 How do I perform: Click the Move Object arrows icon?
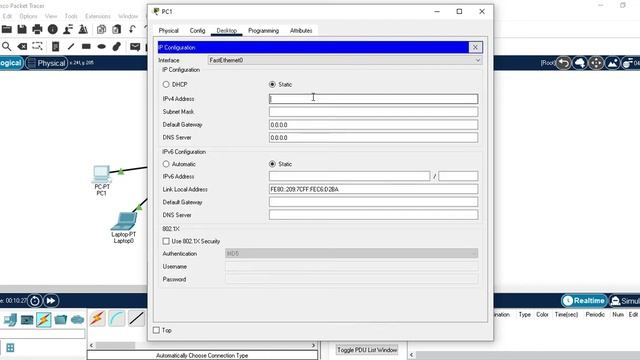click(596, 63)
